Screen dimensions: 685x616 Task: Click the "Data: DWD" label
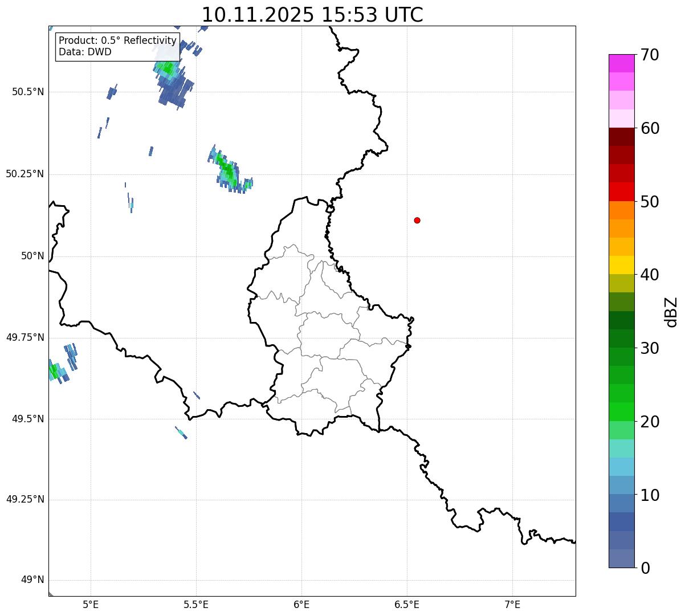(x=85, y=52)
